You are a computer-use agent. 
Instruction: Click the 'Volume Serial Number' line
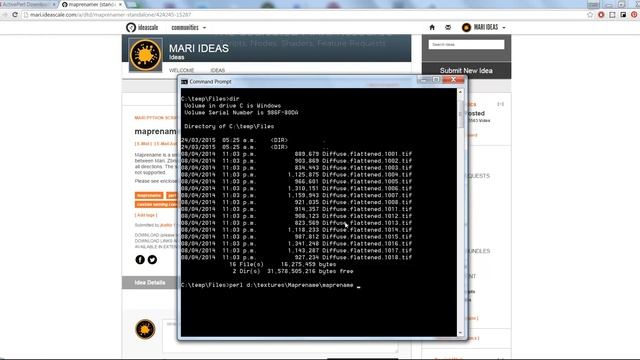tap(241, 113)
